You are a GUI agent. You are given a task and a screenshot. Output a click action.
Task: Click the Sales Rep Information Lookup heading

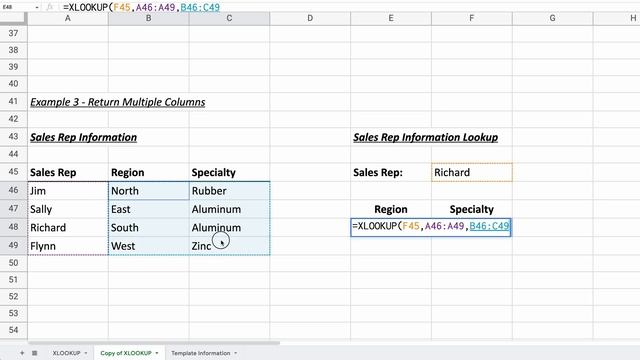(425, 137)
